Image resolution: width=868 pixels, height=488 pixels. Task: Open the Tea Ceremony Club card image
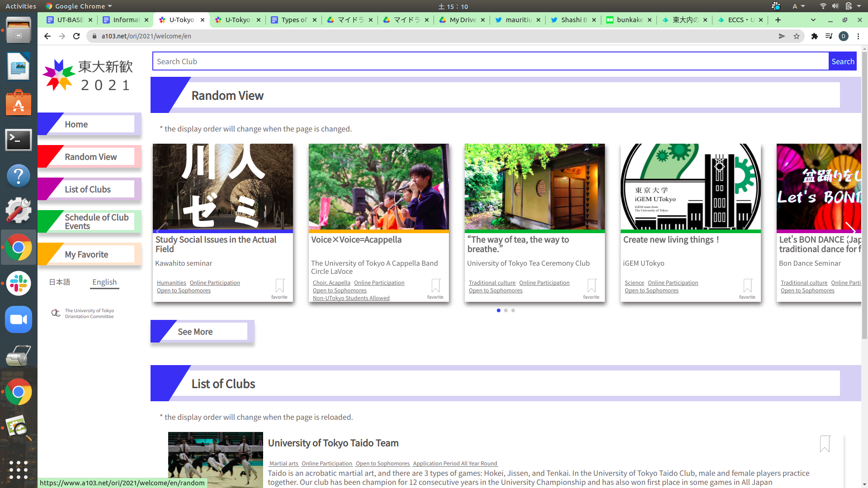pos(534,187)
